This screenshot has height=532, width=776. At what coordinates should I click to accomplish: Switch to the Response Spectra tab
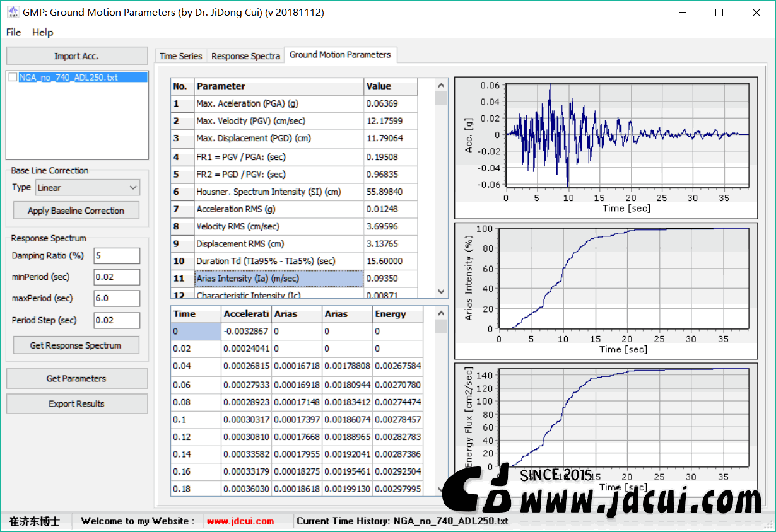click(245, 56)
